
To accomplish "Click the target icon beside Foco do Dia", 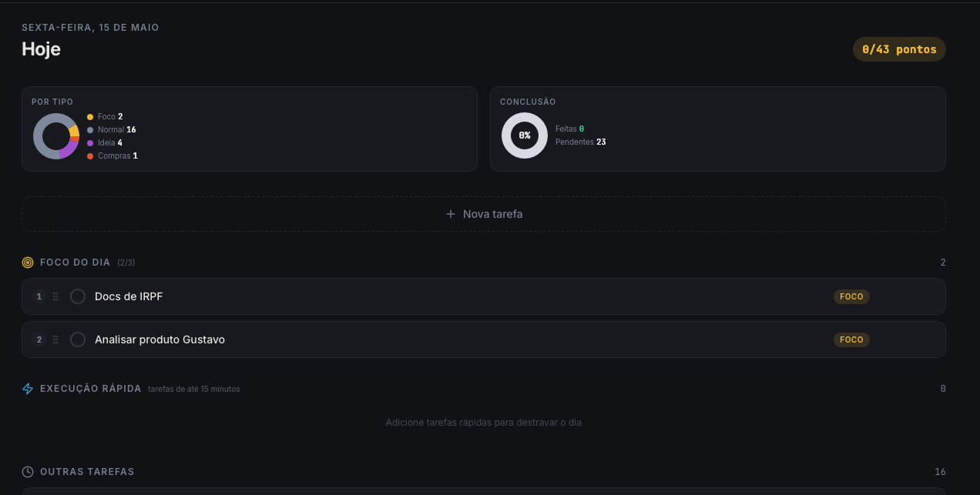I will coord(28,263).
